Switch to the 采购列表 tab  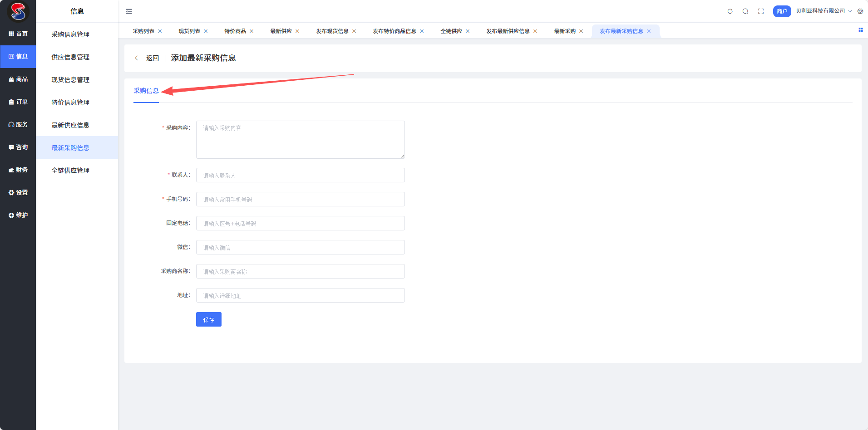tap(143, 31)
